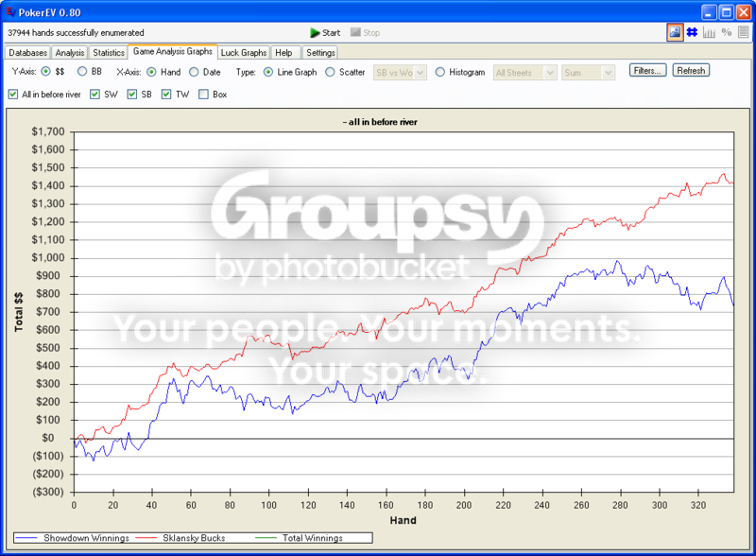Click the 'Total $$' Y-axis label

click(19, 312)
